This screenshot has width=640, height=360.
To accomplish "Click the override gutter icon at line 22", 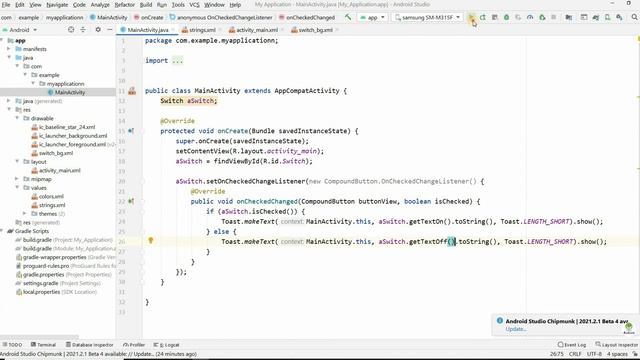I will click(x=131, y=201).
